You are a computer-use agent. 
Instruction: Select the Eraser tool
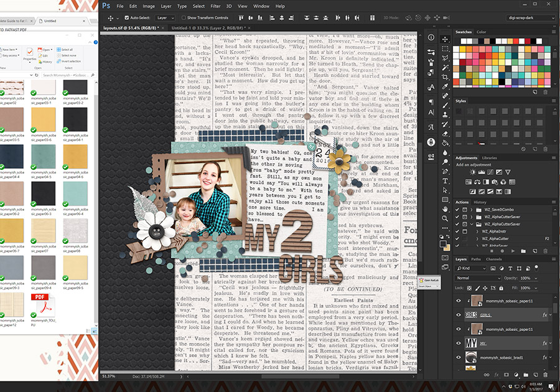445,134
